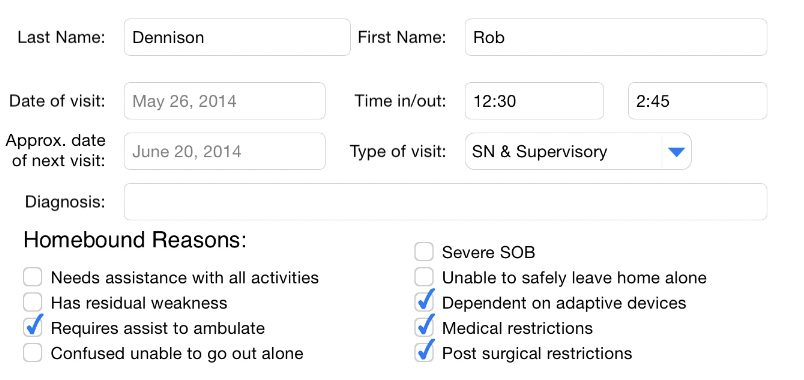Click the Type of visit label
Image resolution: width=804 pixels, height=380 pixels.
coord(398,151)
